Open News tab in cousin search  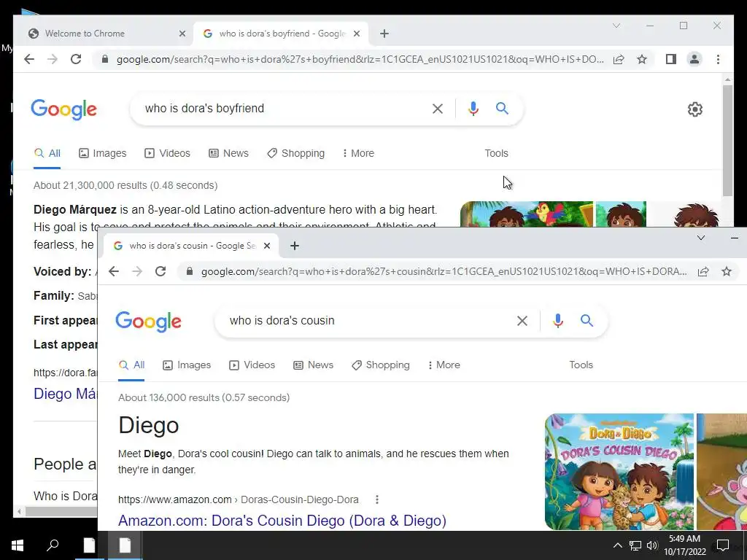(313, 365)
